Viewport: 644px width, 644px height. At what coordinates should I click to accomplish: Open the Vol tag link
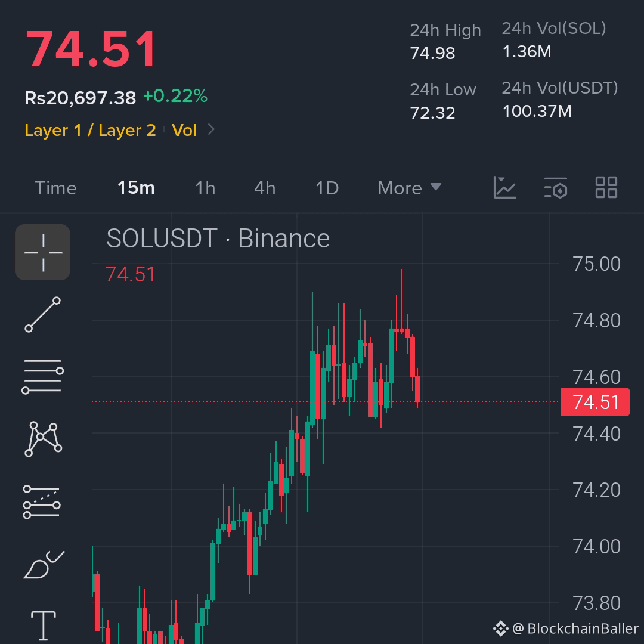pos(184,130)
